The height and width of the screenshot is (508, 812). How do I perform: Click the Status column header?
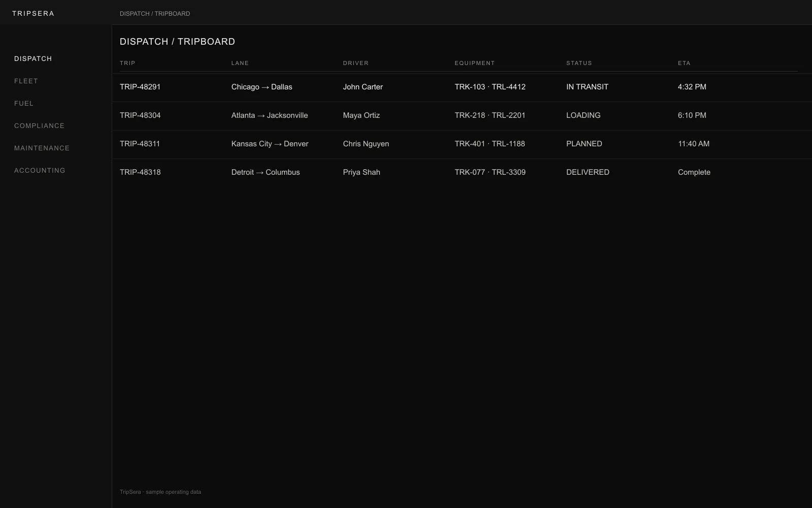[x=579, y=63]
